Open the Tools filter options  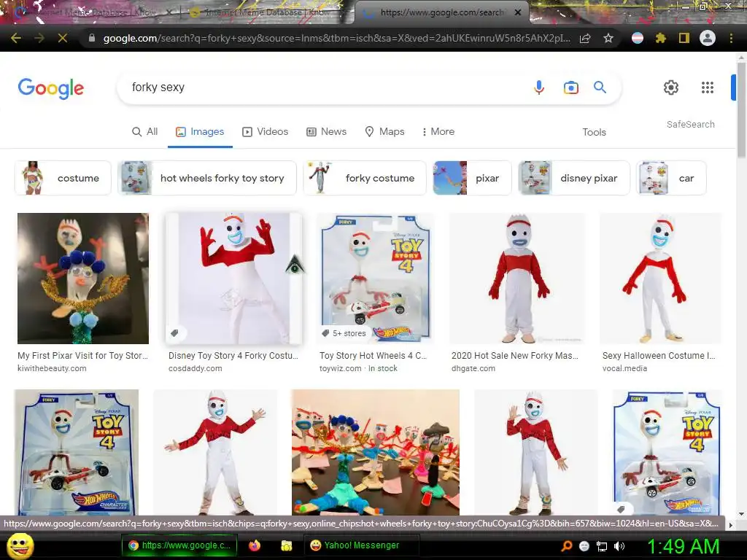594,133
